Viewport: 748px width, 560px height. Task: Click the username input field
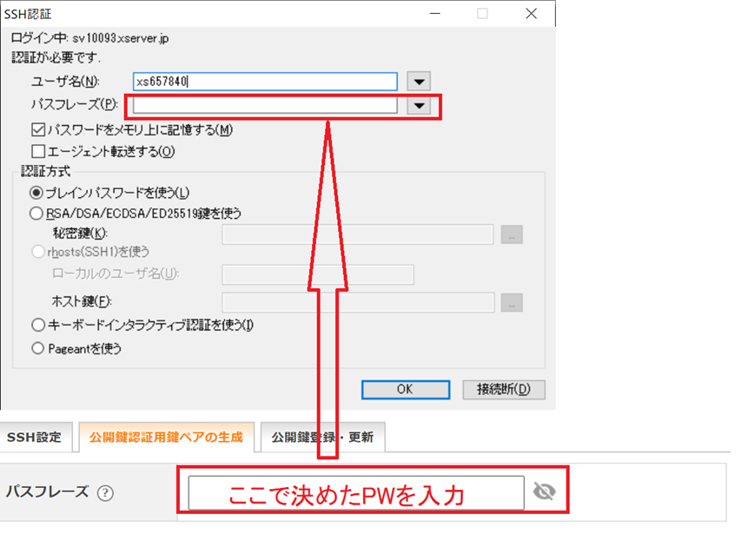point(265,82)
